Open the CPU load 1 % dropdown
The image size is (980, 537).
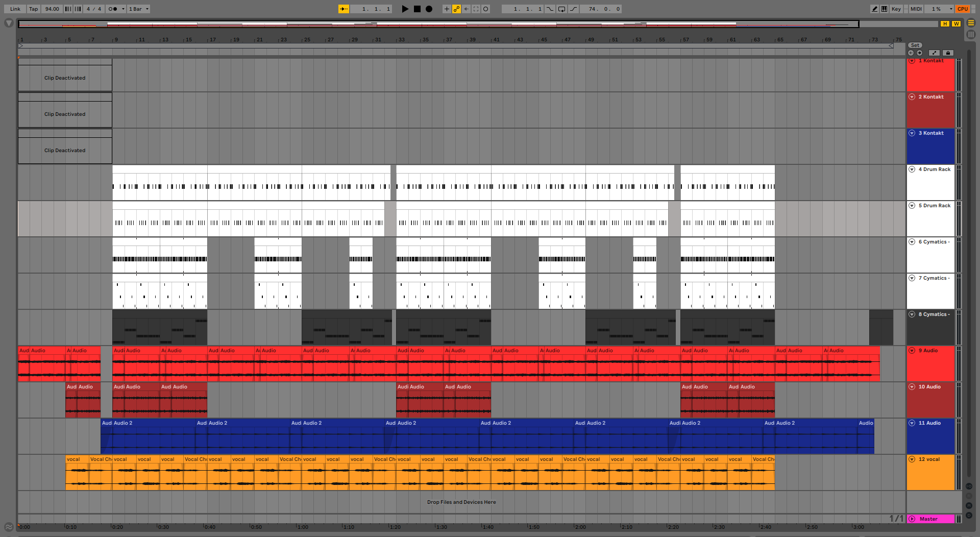pos(939,9)
